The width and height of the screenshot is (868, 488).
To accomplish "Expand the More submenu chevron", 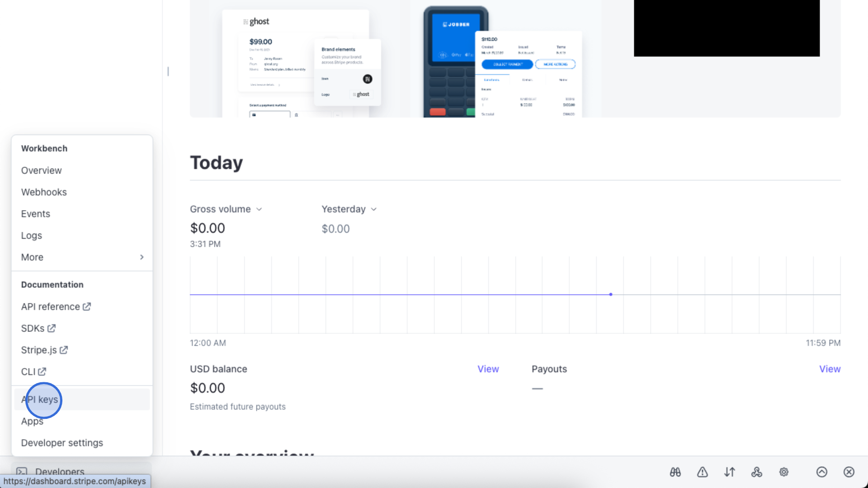I will tap(142, 257).
